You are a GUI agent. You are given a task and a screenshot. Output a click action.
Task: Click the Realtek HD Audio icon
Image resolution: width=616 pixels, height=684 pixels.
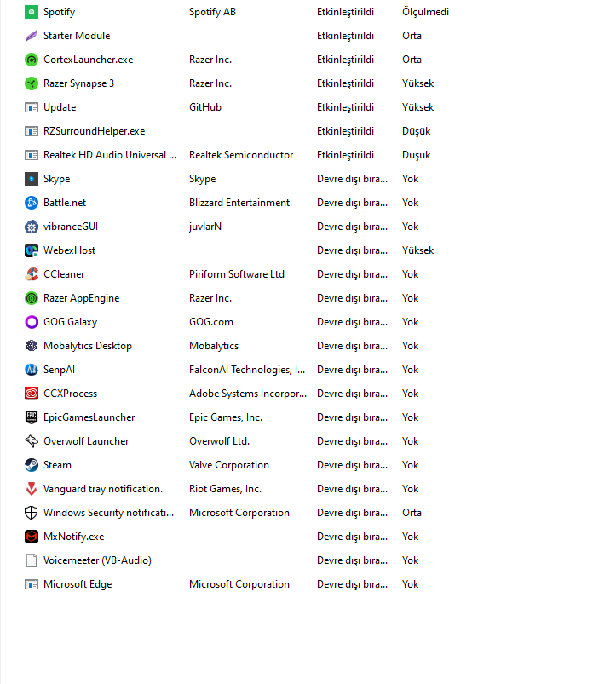pyautogui.click(x=32, y=155)
